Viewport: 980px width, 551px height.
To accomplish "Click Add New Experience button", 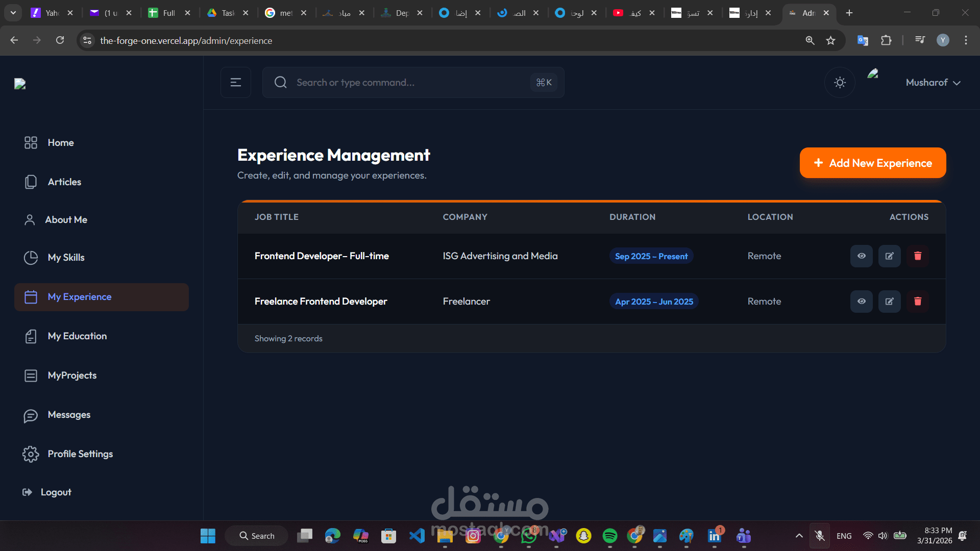I will click(x=872, y=163).
